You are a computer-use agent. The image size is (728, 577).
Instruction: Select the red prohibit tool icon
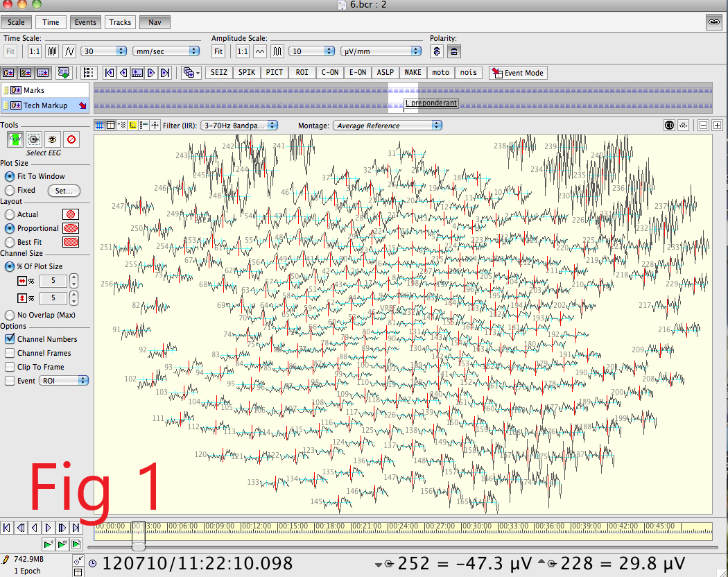71,139
